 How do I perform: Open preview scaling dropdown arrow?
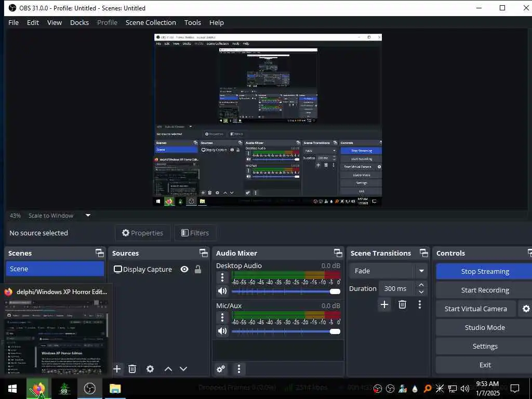[88, 215]
